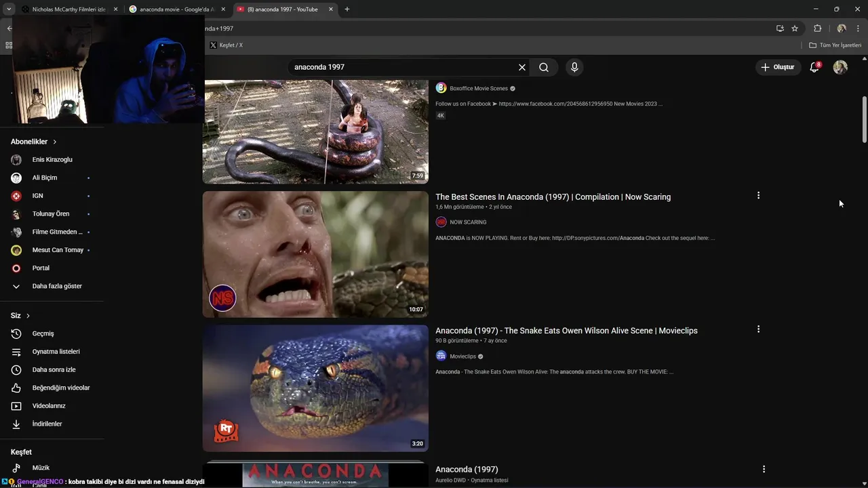868x488 pixels.
Task: Click the Oluştur create button
Action: pyautogui.click(x=777, y=67)
